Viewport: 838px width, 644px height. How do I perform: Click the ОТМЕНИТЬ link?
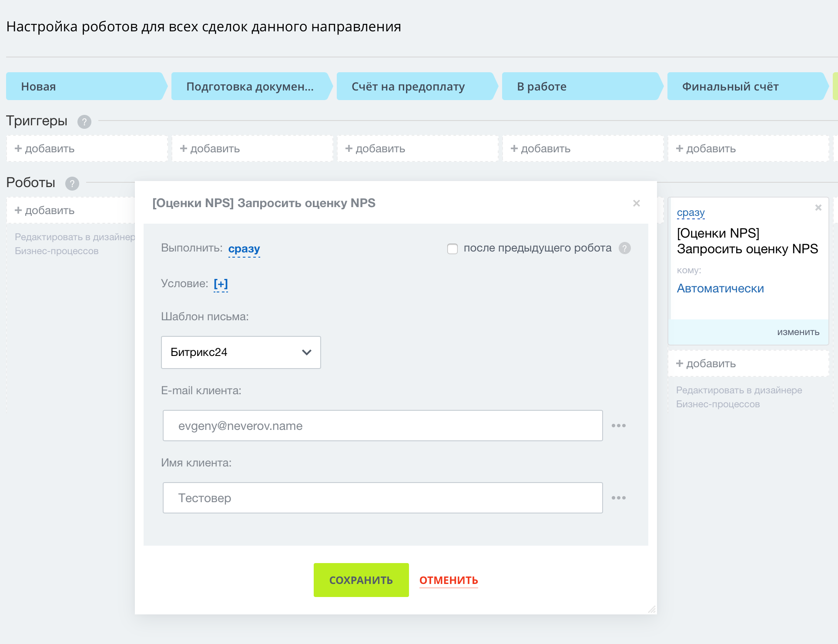coord(448,580)
